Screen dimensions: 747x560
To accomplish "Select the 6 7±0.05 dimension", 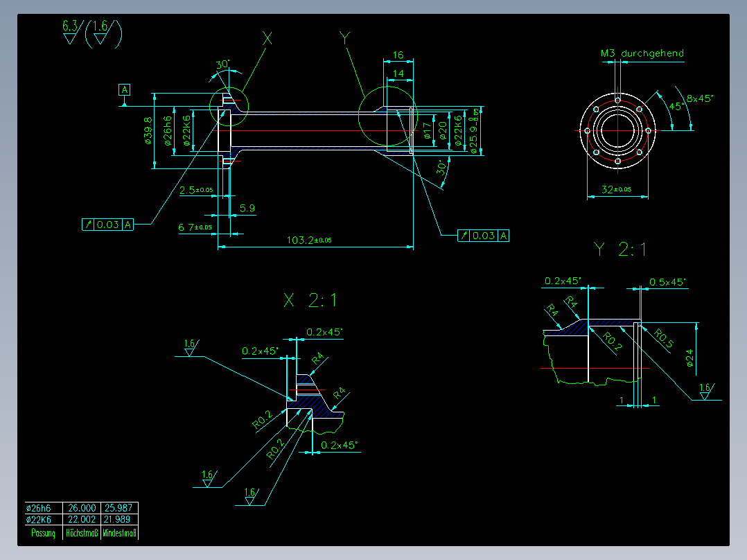I will tap(195, 227).
